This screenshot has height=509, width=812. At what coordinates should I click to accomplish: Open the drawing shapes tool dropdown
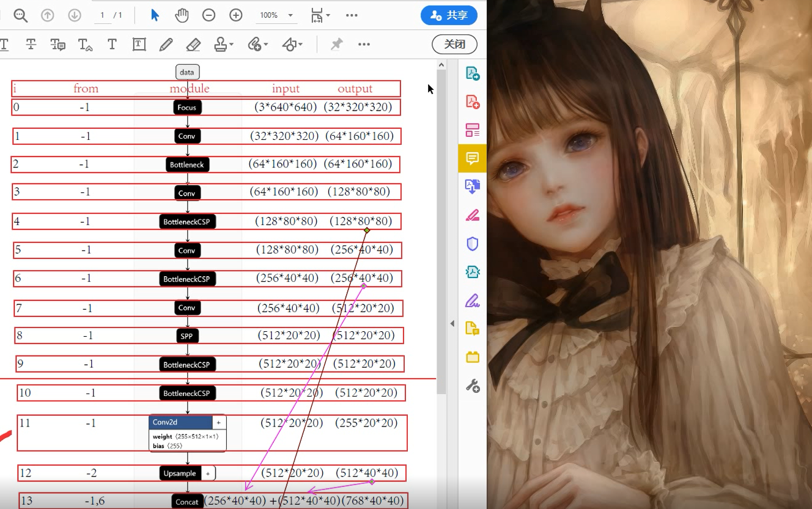pyautogui.click(x=292, y=44)
